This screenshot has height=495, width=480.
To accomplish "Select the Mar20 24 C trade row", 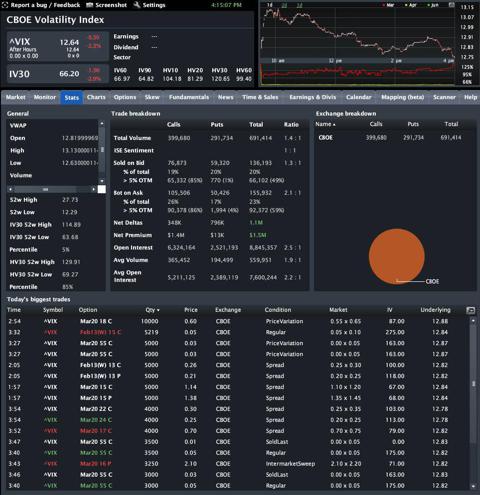I will 238,420.
